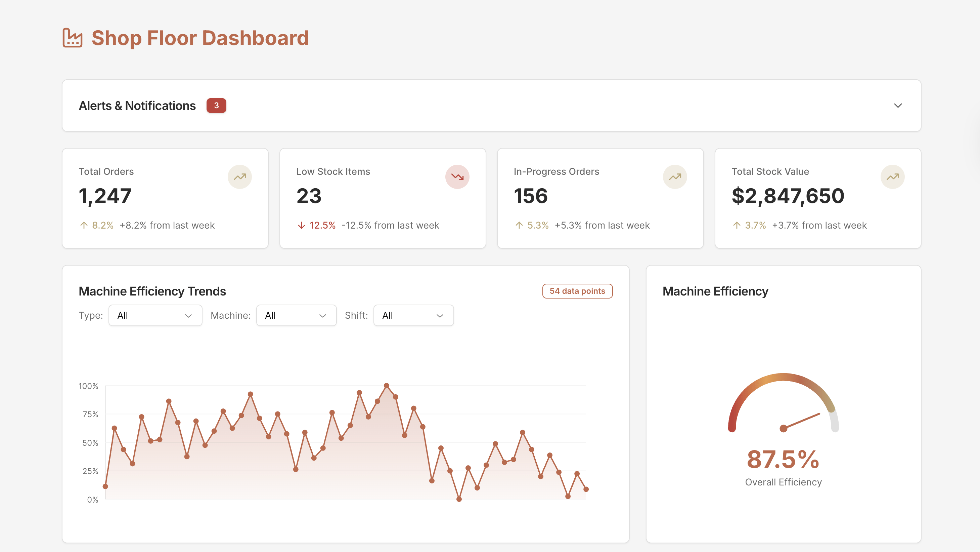980x552 pixels.
Task: Click the highest peak point on the trend chart
Action: [387, 386]
